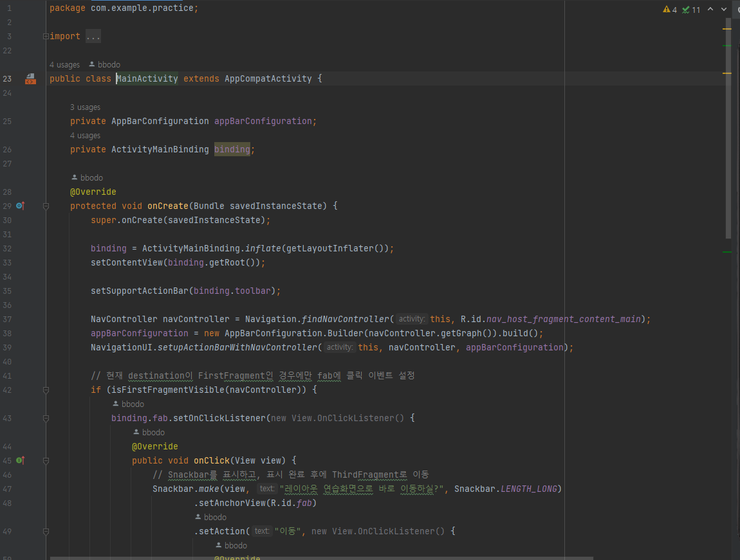Click findNavController on line 37

(346, 319)
